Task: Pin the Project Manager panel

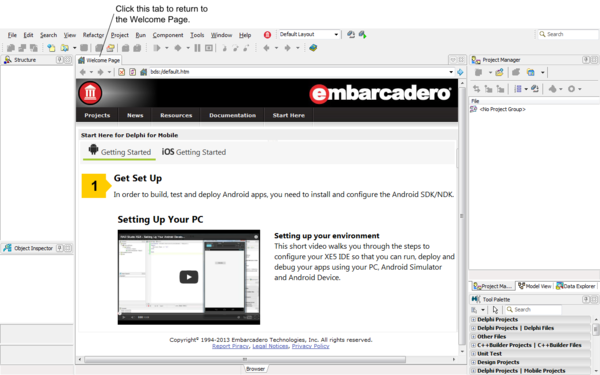Action: tap(586, 60)
